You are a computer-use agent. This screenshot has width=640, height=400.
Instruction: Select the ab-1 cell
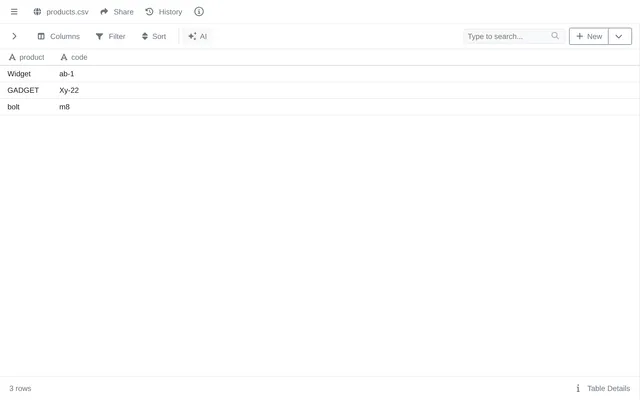pos(67,74)
